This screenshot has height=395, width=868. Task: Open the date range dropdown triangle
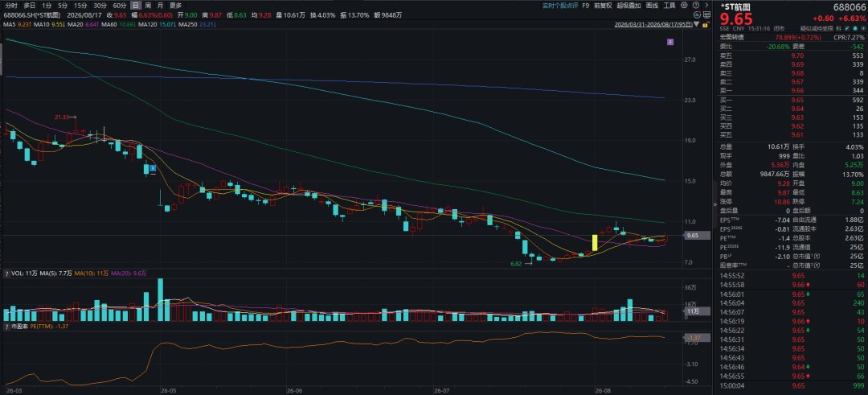[x=696, y=24]
